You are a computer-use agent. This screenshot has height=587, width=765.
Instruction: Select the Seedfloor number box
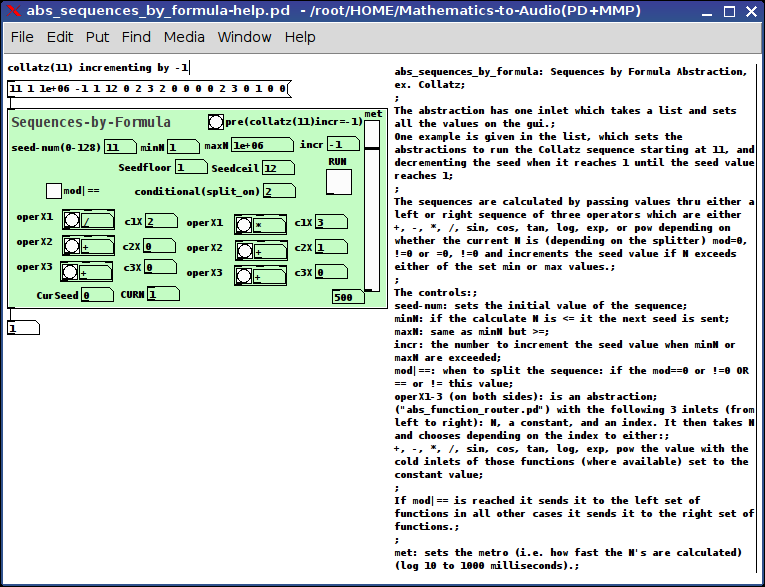(x=191, y=167)
